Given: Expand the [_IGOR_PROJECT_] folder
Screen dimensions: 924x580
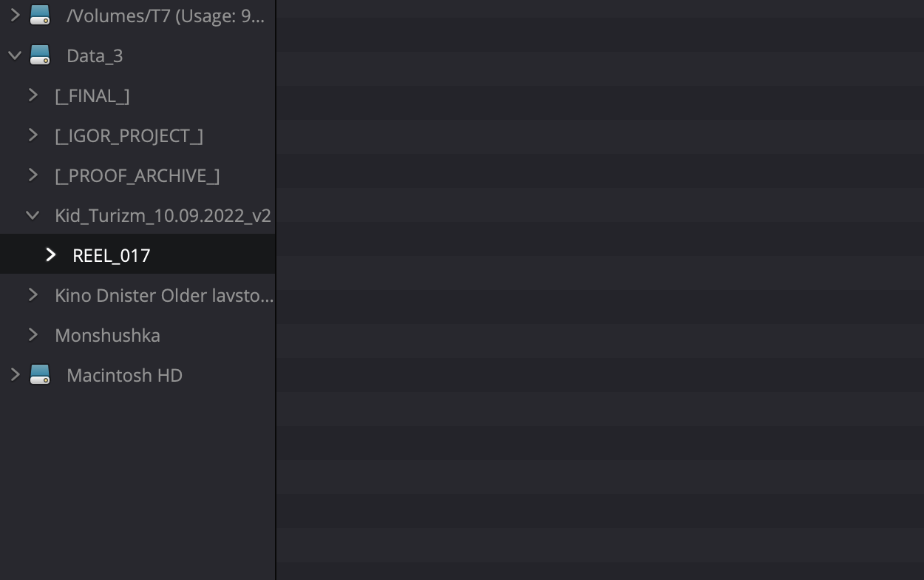Looking at the screenshot, I should [x=33, y=135].
